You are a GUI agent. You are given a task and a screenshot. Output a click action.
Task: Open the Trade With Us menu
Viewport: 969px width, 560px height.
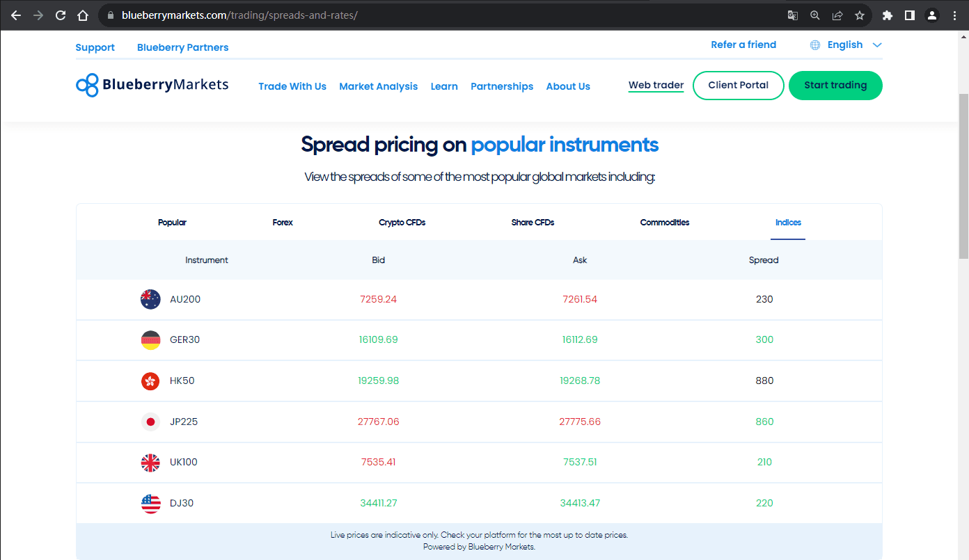pyautogui.click(x=292, y=86)
